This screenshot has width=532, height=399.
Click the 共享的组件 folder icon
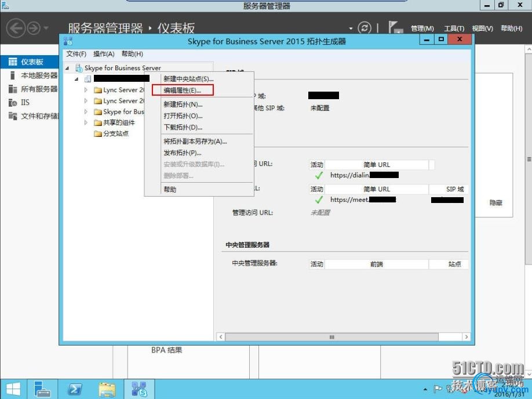[98, 122]
